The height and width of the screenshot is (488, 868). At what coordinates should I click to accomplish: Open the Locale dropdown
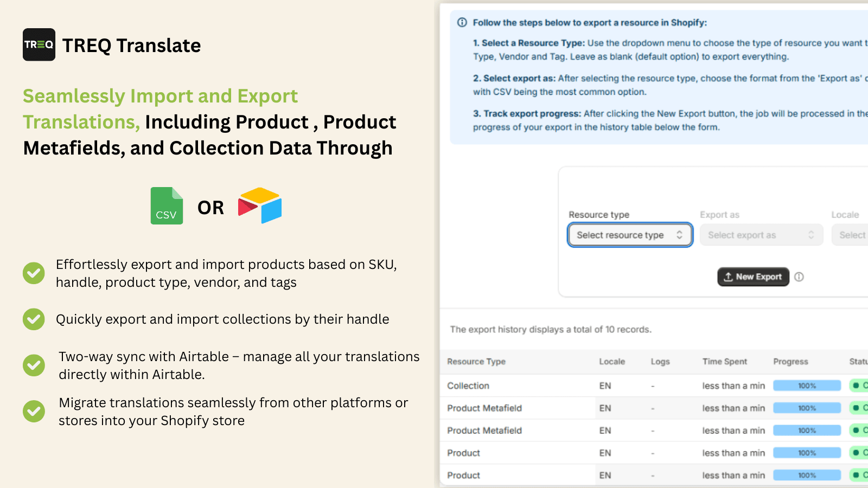tap(853, 235)
